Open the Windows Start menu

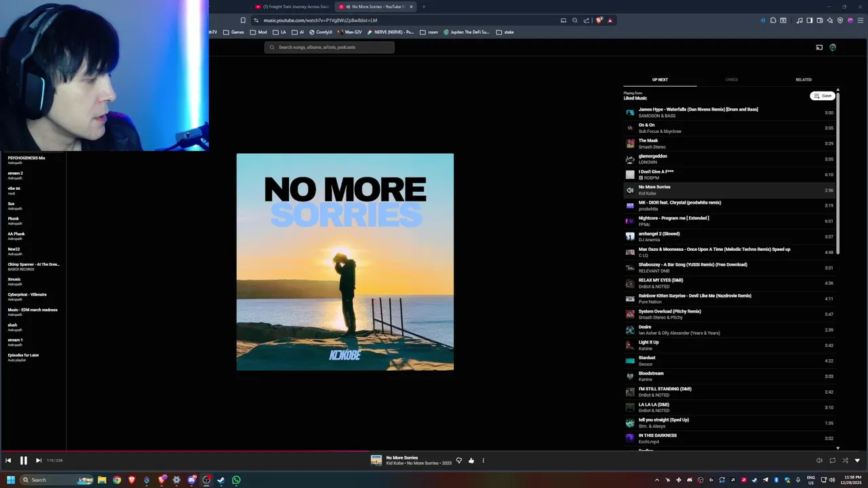(10, 480)
